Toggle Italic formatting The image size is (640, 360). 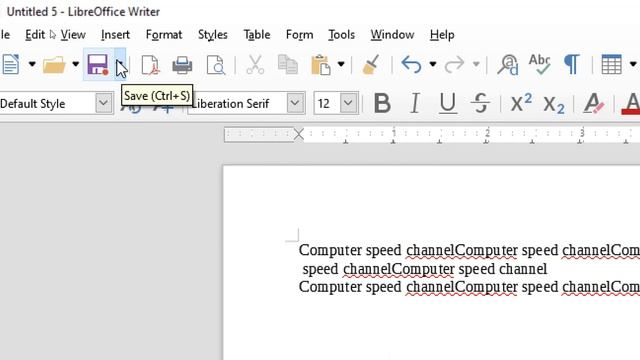pos(415,103)
